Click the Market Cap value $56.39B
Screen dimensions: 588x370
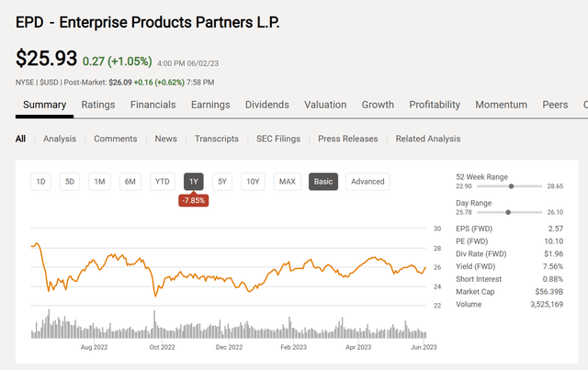pos(549,292)
